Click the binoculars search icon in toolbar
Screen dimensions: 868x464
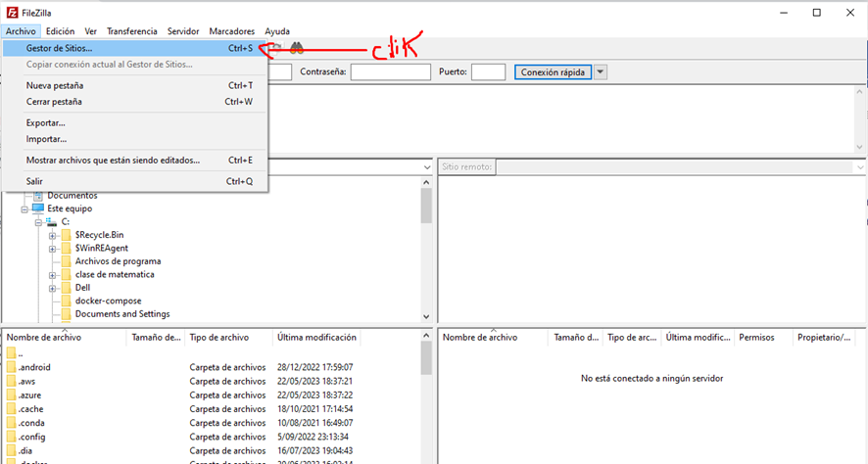tap(297, 48)
